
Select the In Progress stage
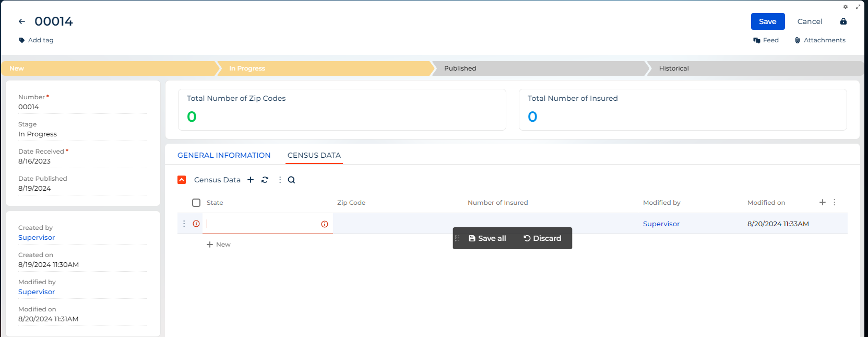326,68
